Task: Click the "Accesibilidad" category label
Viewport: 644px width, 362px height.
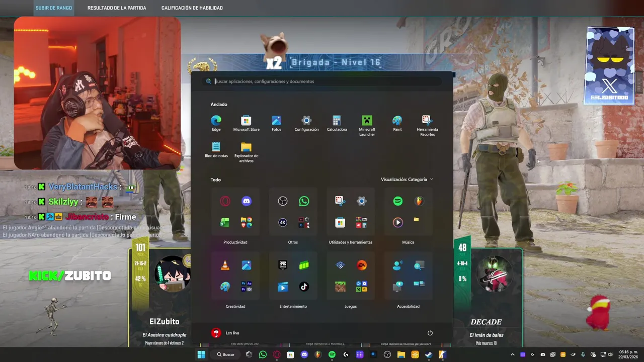Action: click(408, 306)
